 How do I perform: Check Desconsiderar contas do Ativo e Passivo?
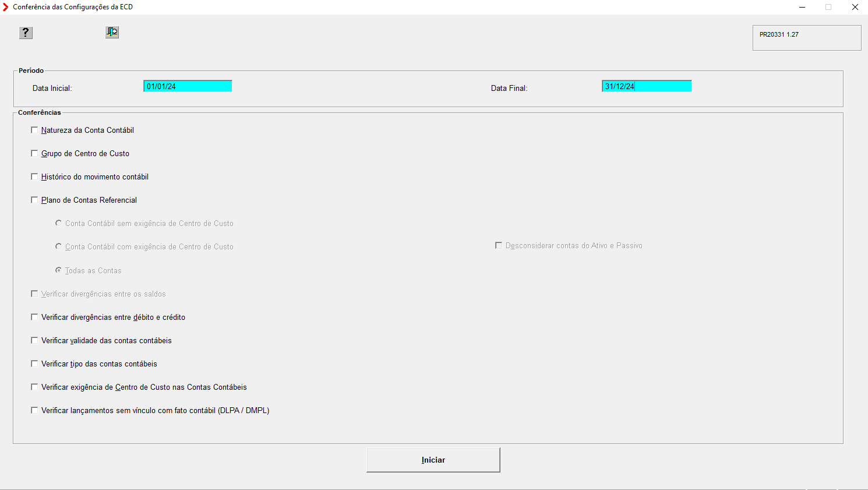(x=499, y=245)
